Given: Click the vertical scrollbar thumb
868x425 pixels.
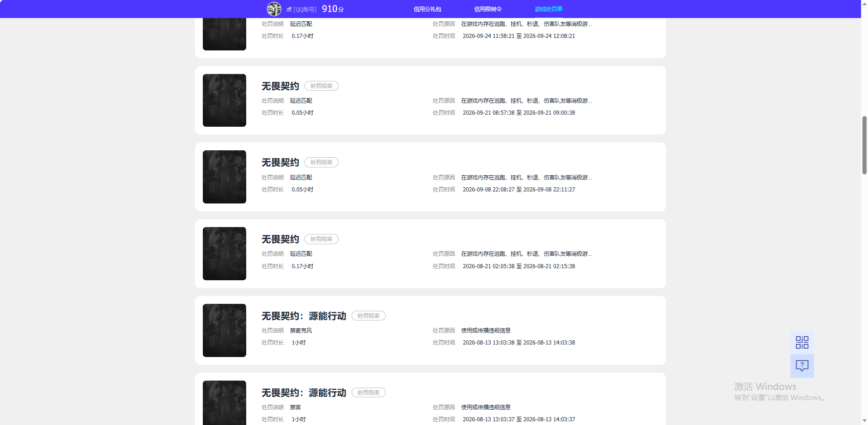Looking at the screenshot, I should click(x=864, y=145).
